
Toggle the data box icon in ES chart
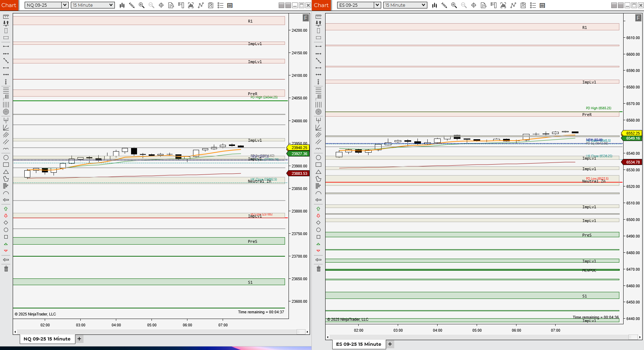point(484,5)
